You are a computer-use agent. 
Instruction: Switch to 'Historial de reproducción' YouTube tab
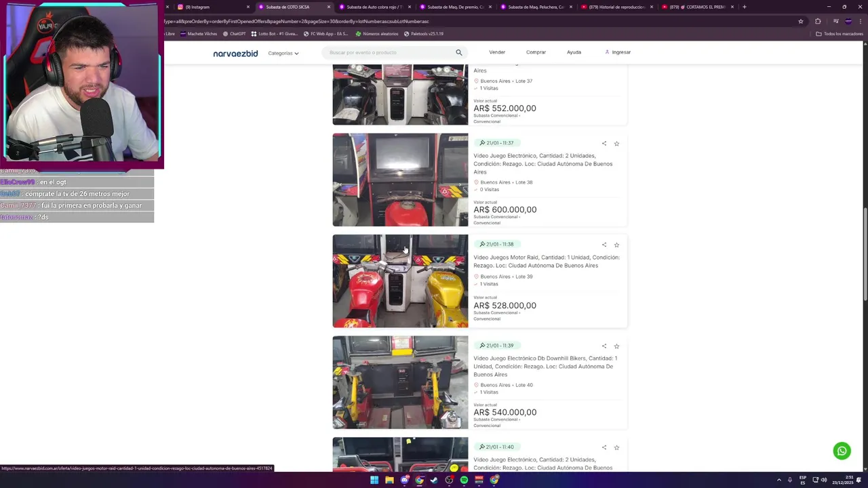[x=616, y=7]
